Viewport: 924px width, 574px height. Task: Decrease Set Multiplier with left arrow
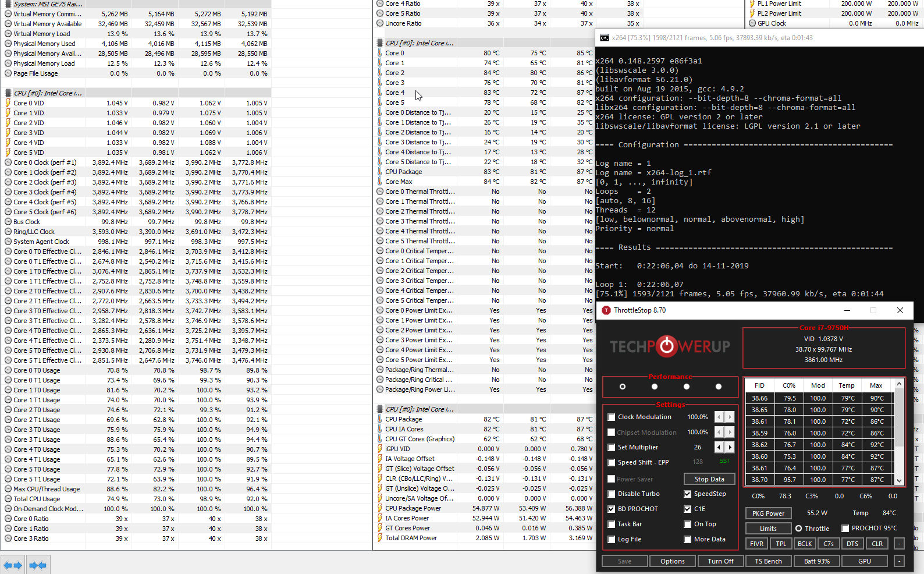719,447
